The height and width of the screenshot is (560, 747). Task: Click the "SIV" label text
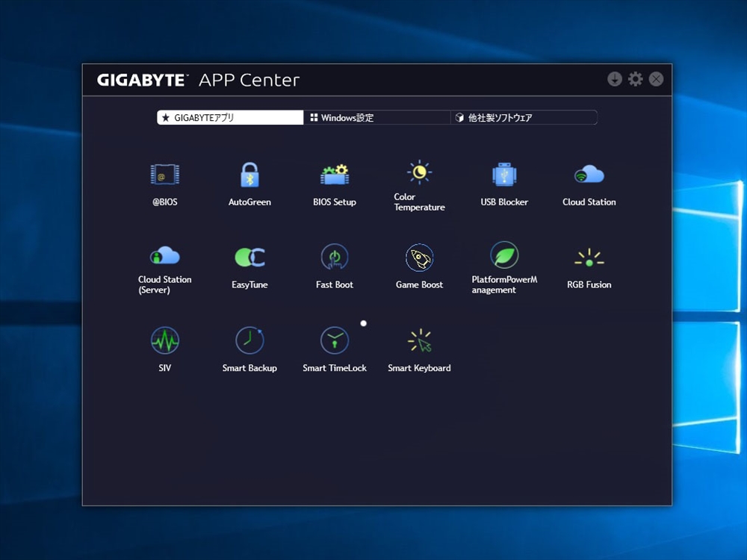click(165, 368)
